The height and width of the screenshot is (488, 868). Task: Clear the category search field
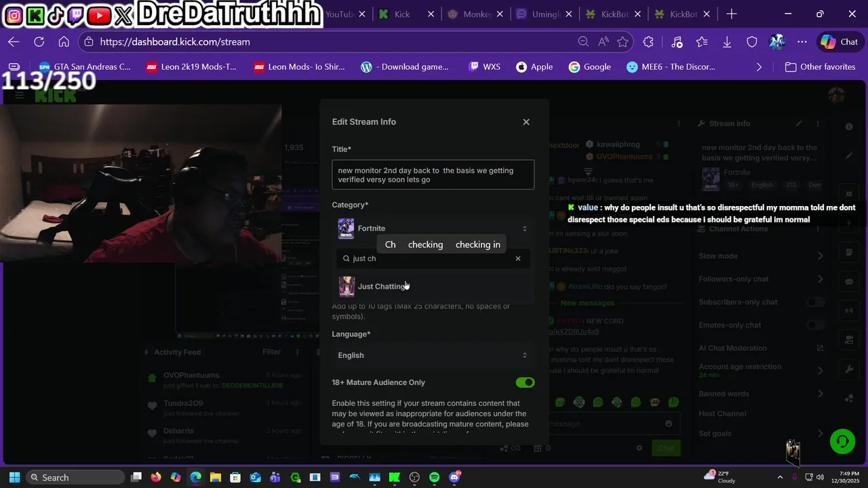[518, 258]
